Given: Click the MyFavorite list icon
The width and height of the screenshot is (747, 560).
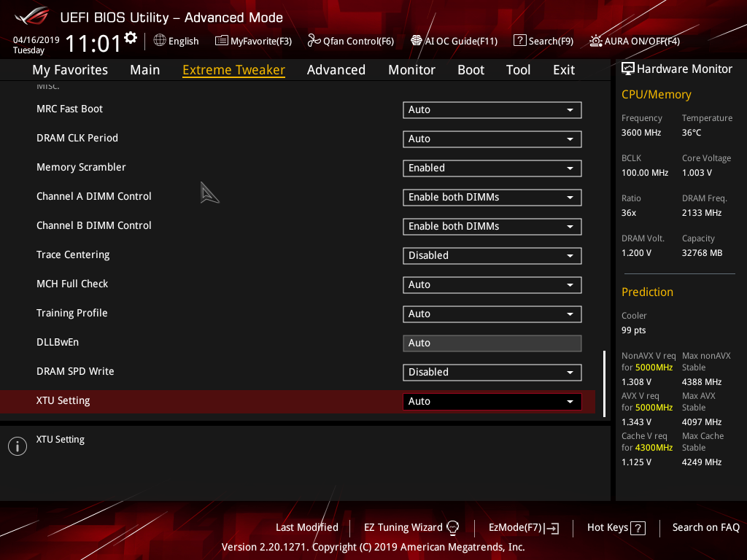Looking at the screenshot, I should pos(222,41).
